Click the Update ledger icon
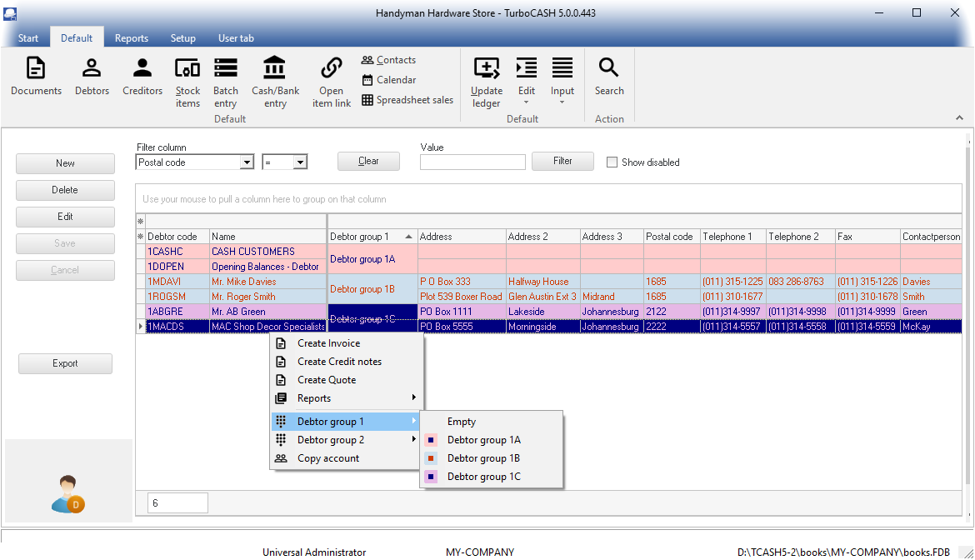Image resolution: width=975 pixels, height=560 pixels. coord(486,82)
